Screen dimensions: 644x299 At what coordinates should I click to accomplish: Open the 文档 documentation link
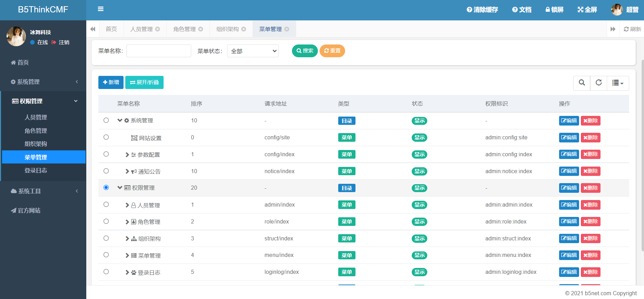521,10
